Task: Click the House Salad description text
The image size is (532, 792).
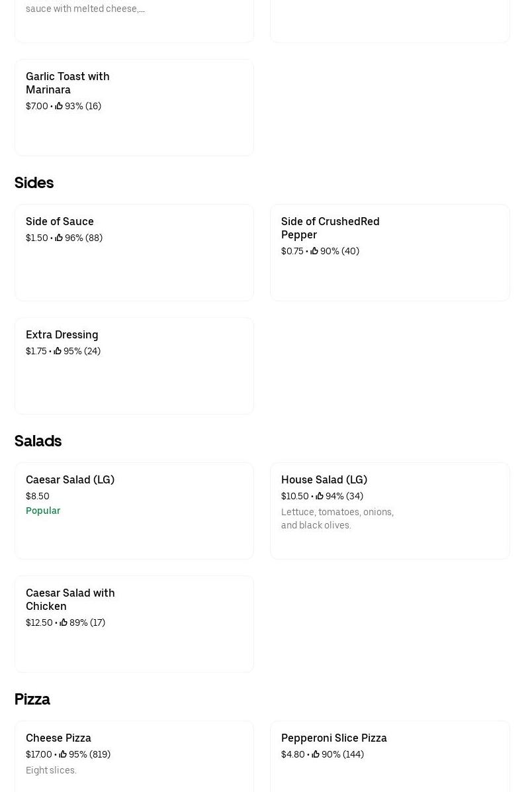Action: [x=337, y=519]
